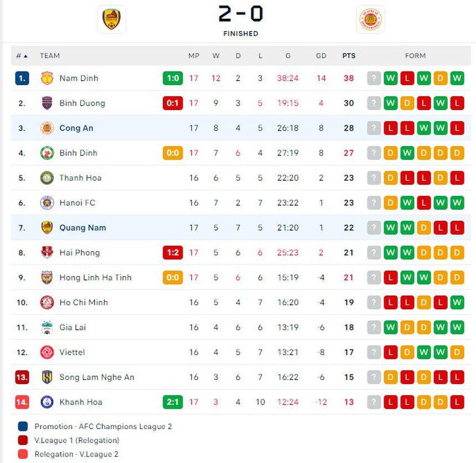Click the Khanh Hoa team logo
The width and height of the screenshot is (476, 463).
click(x=47, y=402)
